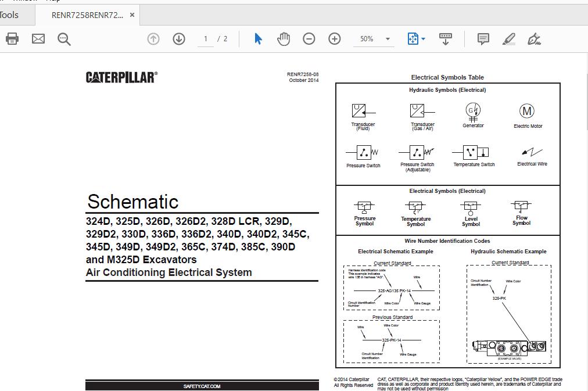Click the 'Temperature Symbol' label

coord(415,221)
